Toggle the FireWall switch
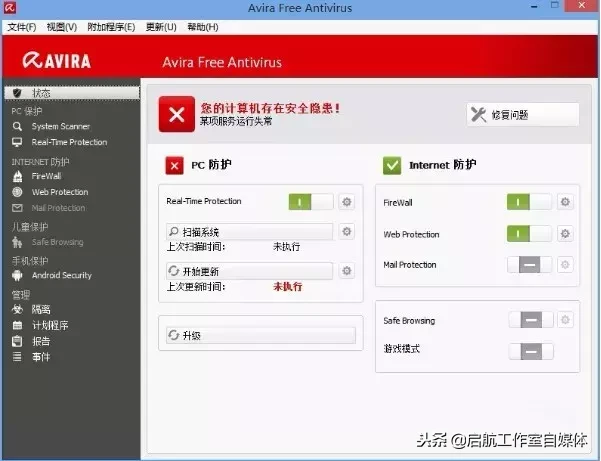The image size is (601, 461). tap(529, 202)
